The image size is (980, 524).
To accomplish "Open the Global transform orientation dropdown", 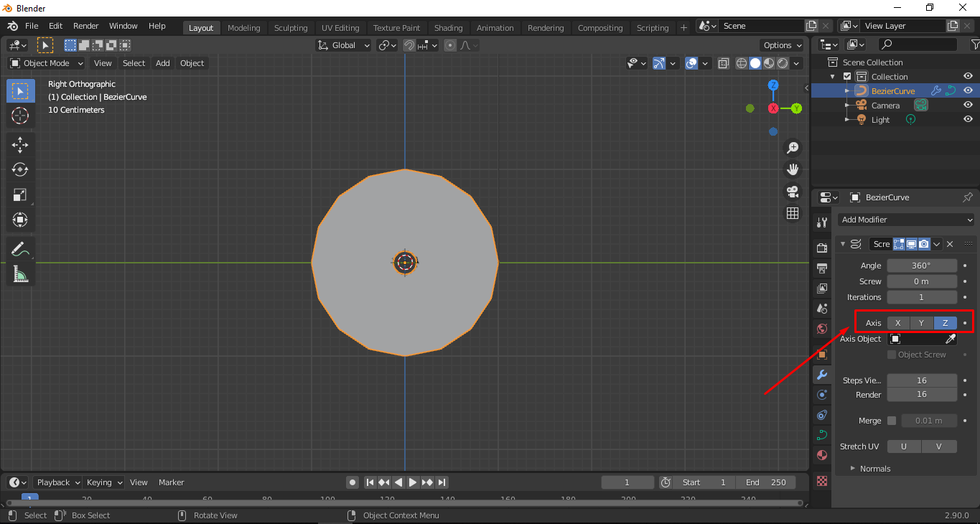I will (343, 45).
